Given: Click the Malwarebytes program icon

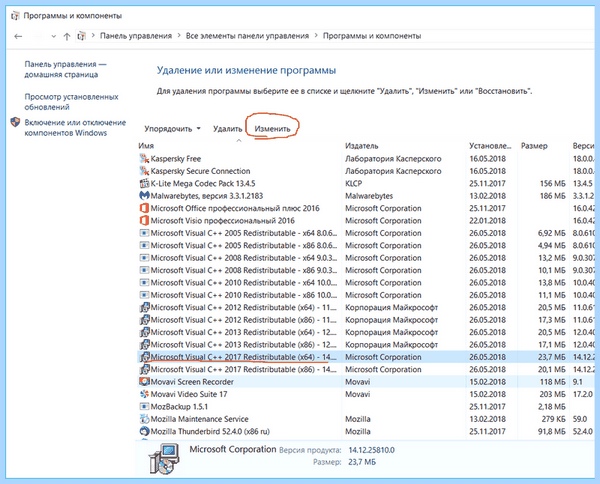Looking at the screenshot, I should [144, 196].
